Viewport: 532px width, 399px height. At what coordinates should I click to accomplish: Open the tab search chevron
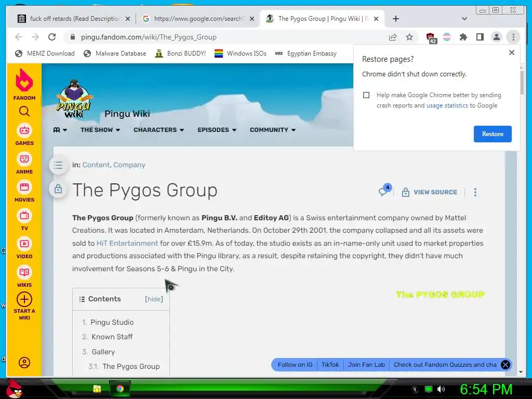click(464, 19)
